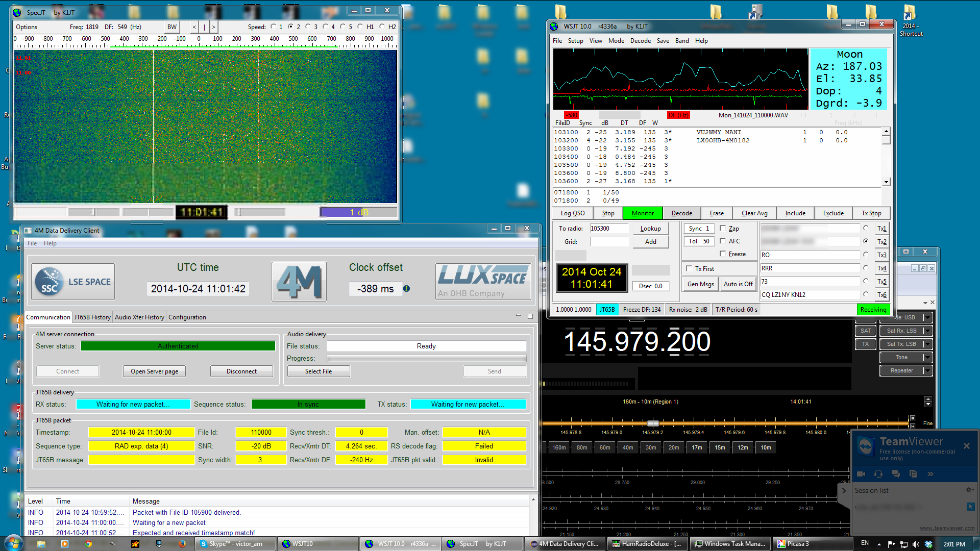Switch to JT65B History tab
The image size is (980, 551).
[92, 317]
